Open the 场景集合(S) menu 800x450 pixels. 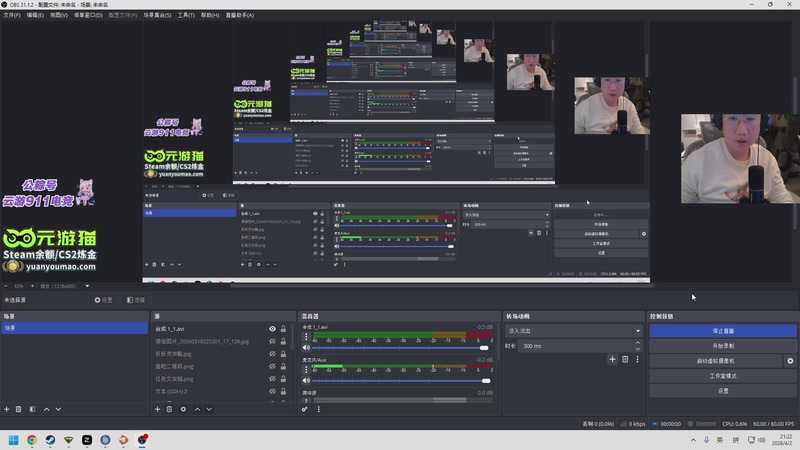click(x=157, y=15)
